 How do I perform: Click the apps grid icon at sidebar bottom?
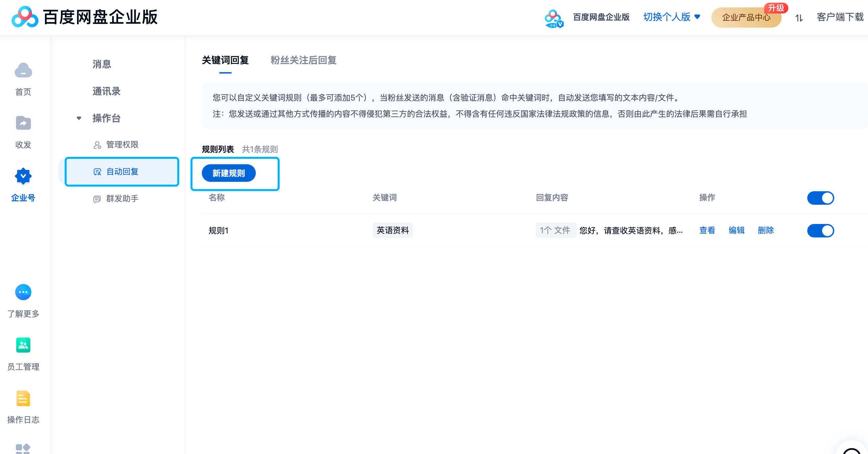[23, 449]
